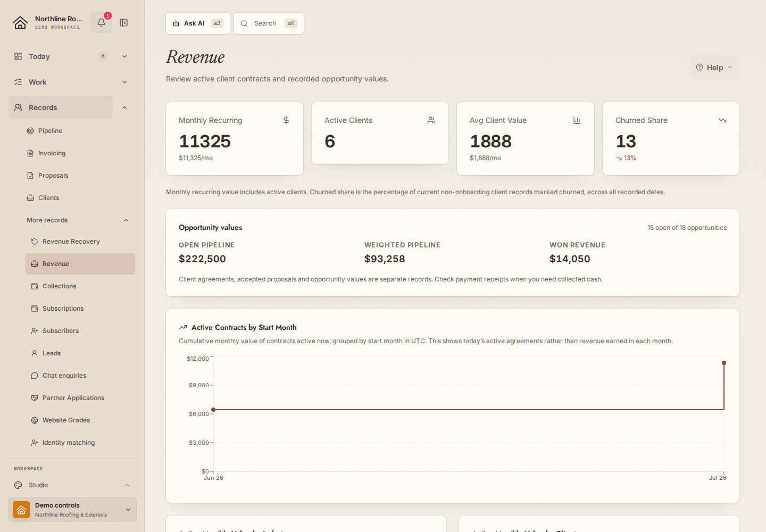Click the Search field

(269, 23)
